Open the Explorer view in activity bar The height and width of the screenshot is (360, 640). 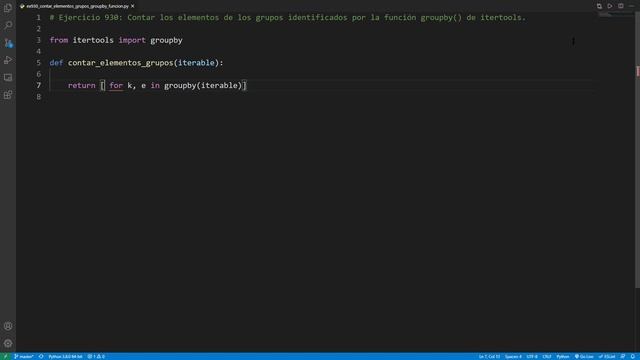tap(8, 8)
